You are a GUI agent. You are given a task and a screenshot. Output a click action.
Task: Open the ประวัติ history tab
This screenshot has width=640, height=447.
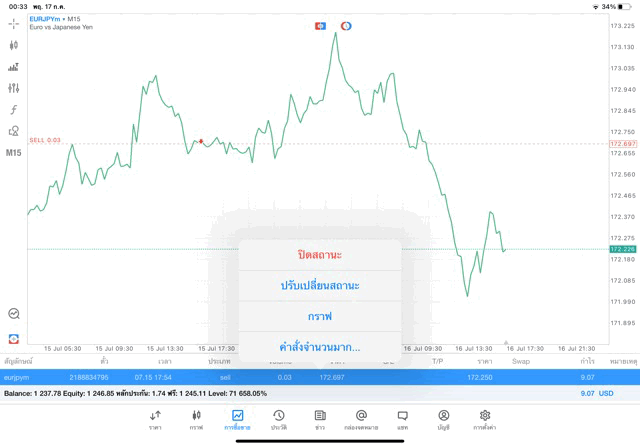(x=278, y=419)
